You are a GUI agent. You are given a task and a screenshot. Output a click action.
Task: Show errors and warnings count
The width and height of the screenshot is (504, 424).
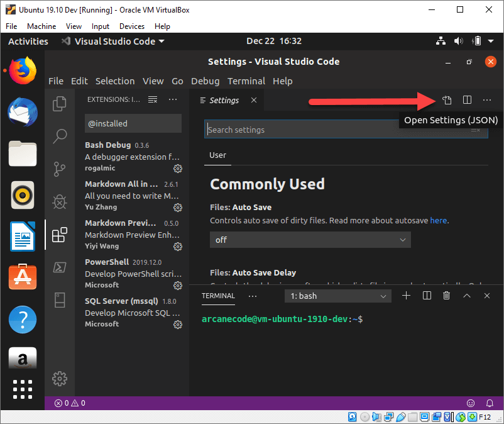(x=70, y=403)
